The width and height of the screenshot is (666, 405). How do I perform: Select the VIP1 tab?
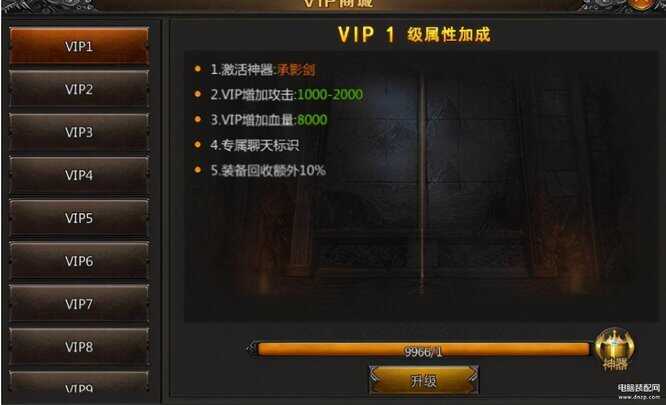coord(79,46)
